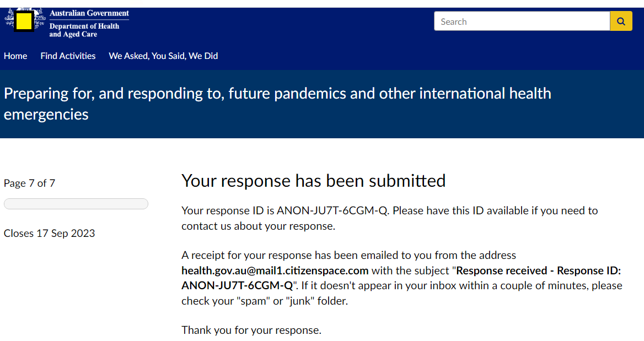Click "contact us about your response" line
Screen dimensions: 644x341
coord(258,226)
